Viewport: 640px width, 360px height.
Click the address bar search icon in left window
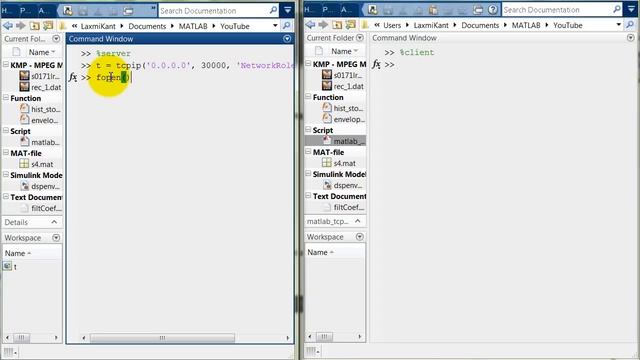pyautogui.click(x=287, y=26)
